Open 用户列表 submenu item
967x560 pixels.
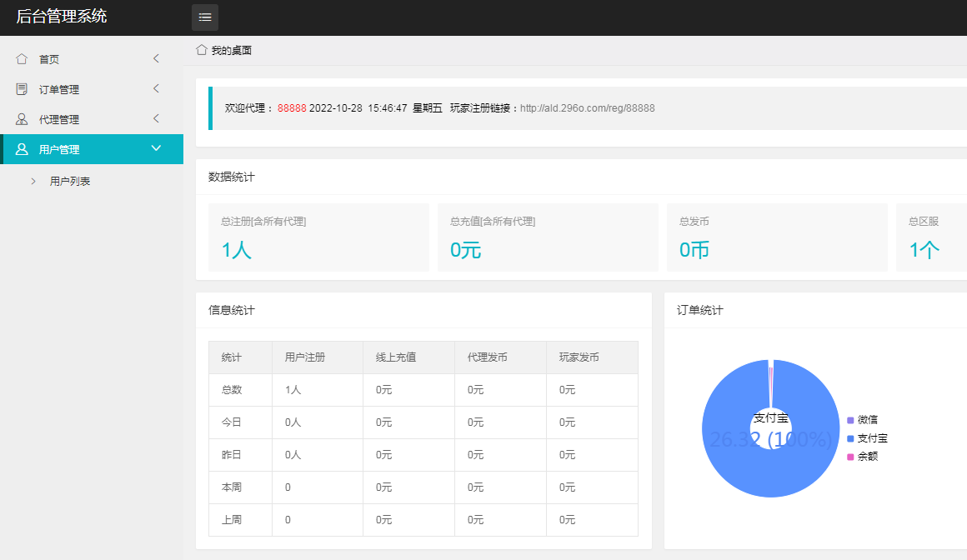click(x=70, y=181)
